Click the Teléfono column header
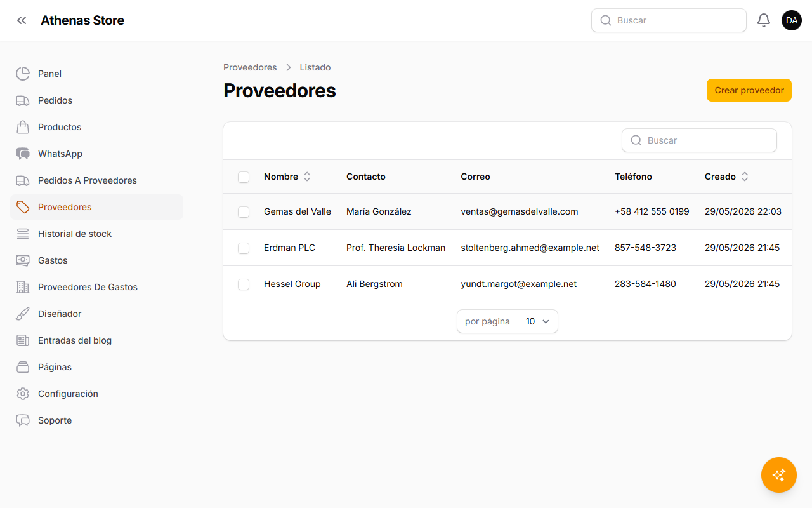The height and width of the screenshot is (508, 812). click(x=633, y=177)
